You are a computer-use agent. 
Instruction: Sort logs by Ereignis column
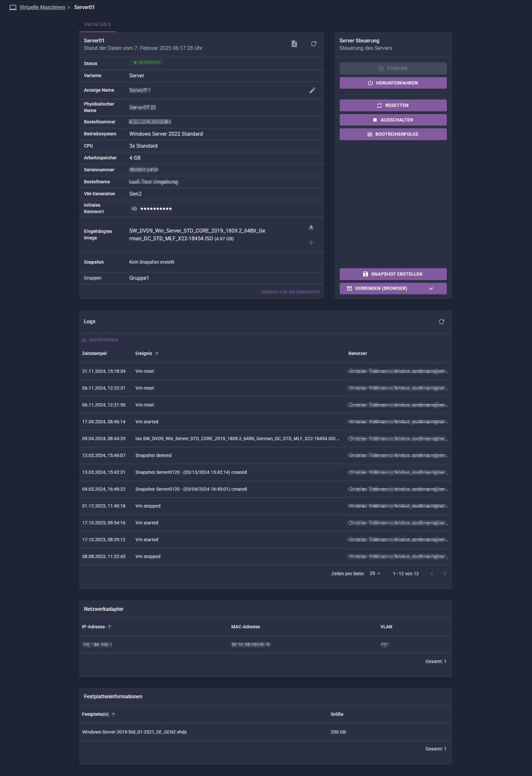click(144, 353)
